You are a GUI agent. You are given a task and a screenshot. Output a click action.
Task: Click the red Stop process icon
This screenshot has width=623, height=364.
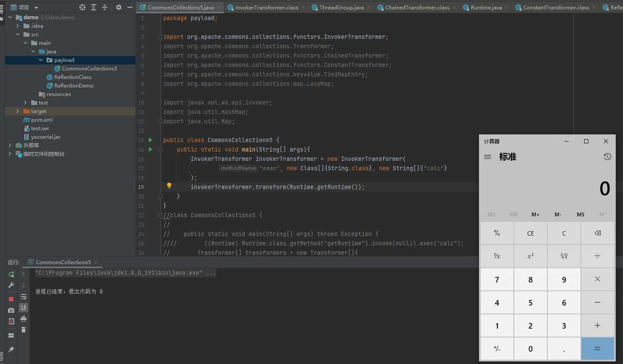pos(11,299)
